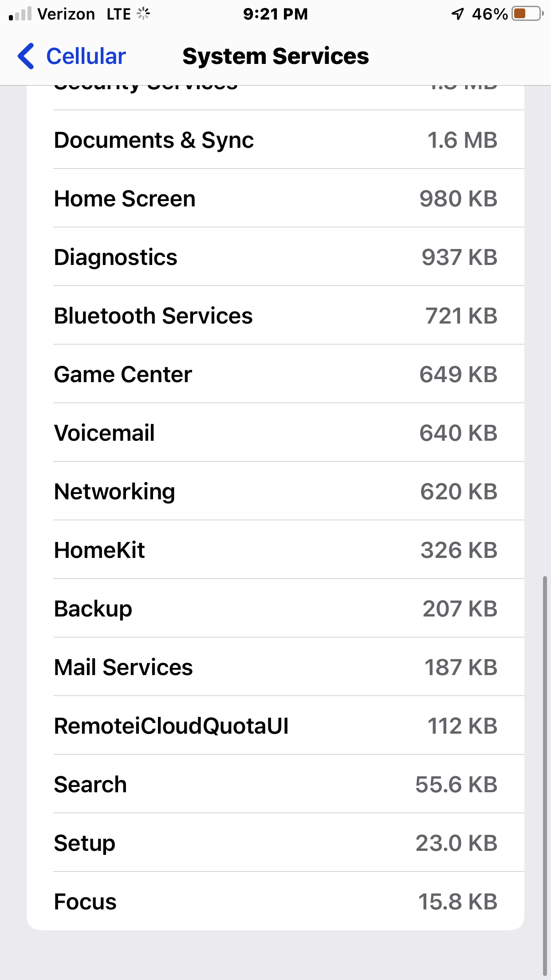Click the vertical scrollbar indicator
The width and height of the screenshot is (551, 980).
[x=545, y=776]
